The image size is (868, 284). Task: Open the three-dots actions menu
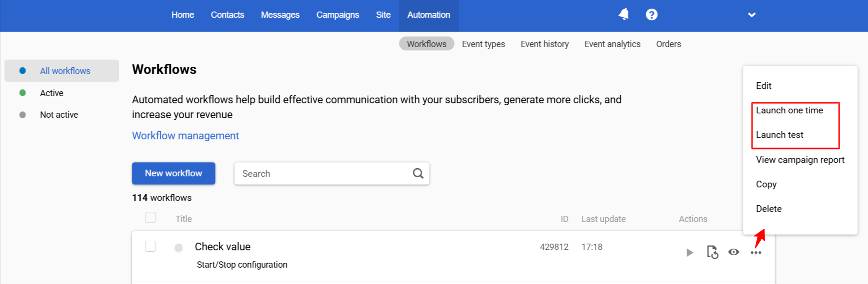(756, 252)
